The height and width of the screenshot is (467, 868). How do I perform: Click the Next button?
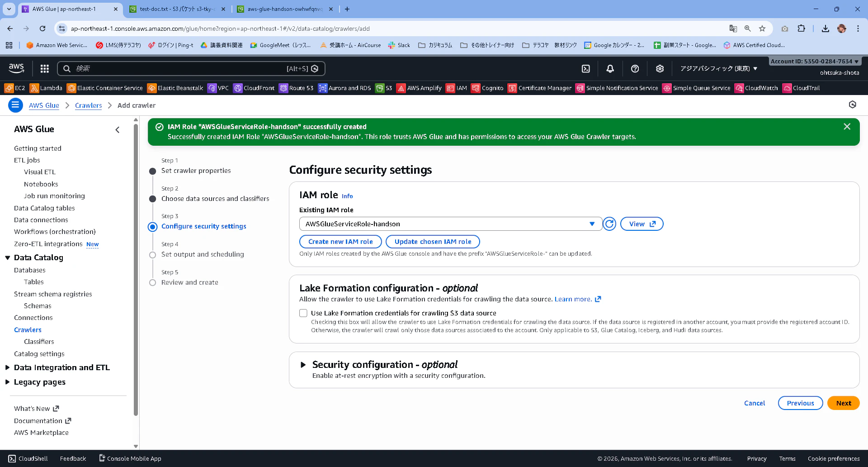[x=844, y=403]
